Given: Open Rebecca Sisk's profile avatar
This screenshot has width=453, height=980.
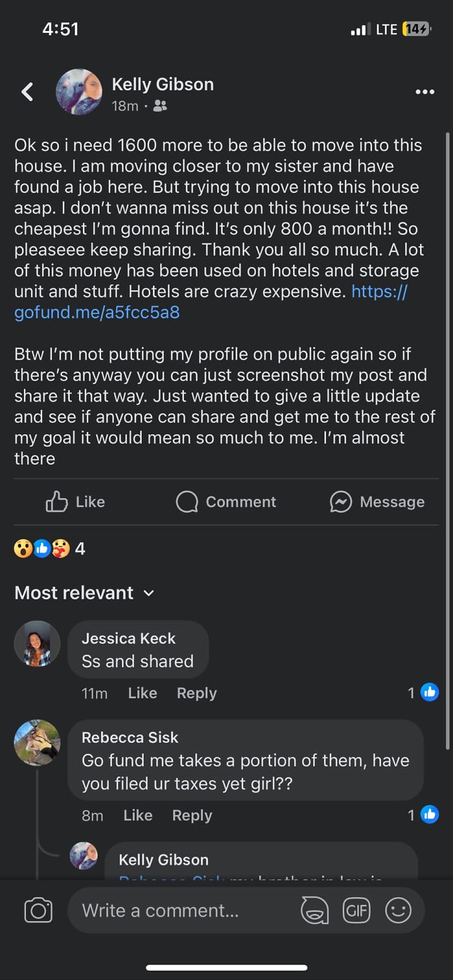Looking at the screenshot, I should click(x=37, y=743).
